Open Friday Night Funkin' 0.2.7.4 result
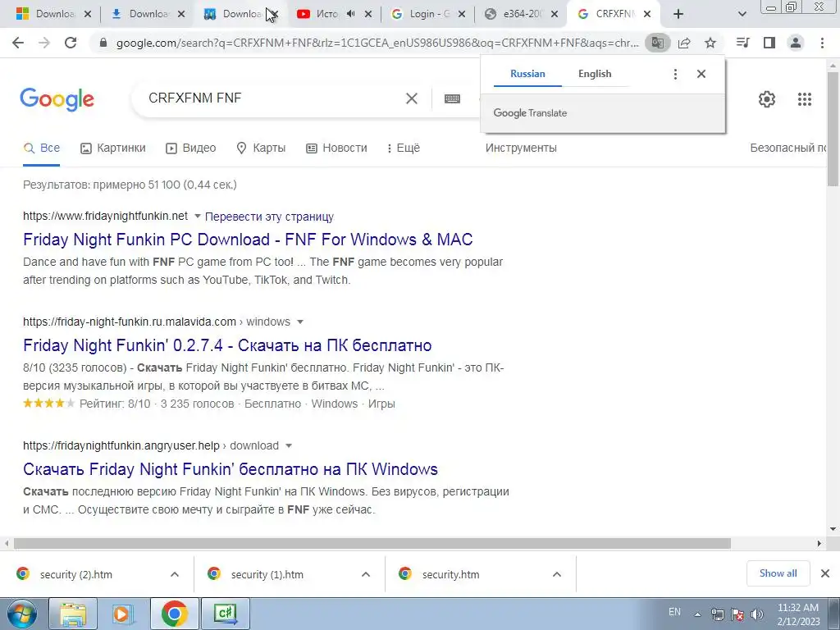Image resolution: width=840 pixels, height=630 pixels. coord(227,345)
